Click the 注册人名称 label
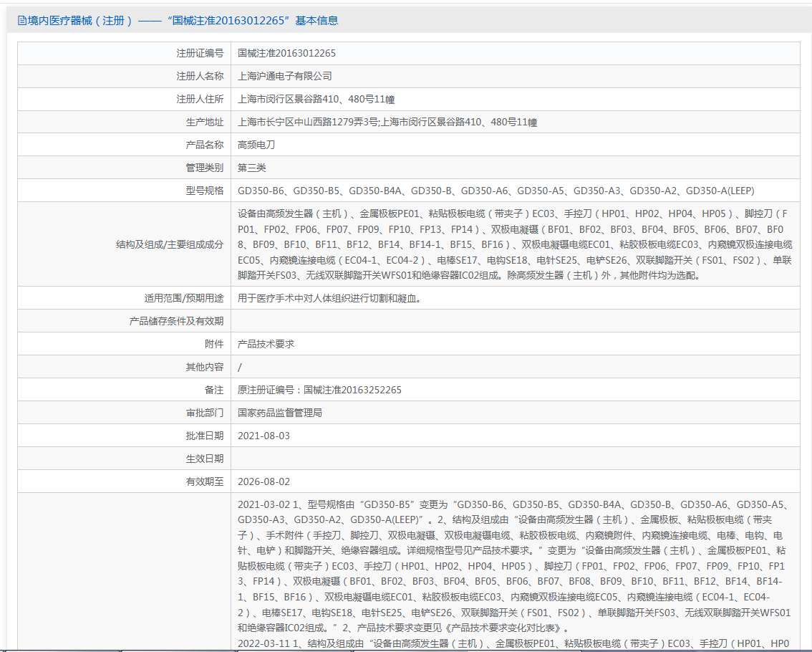 tap(200, 76)
